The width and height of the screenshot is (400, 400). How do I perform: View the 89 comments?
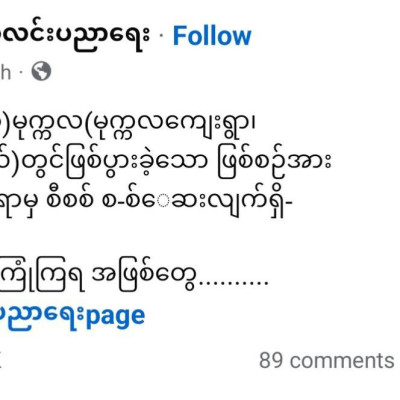[x=327, y=360]
